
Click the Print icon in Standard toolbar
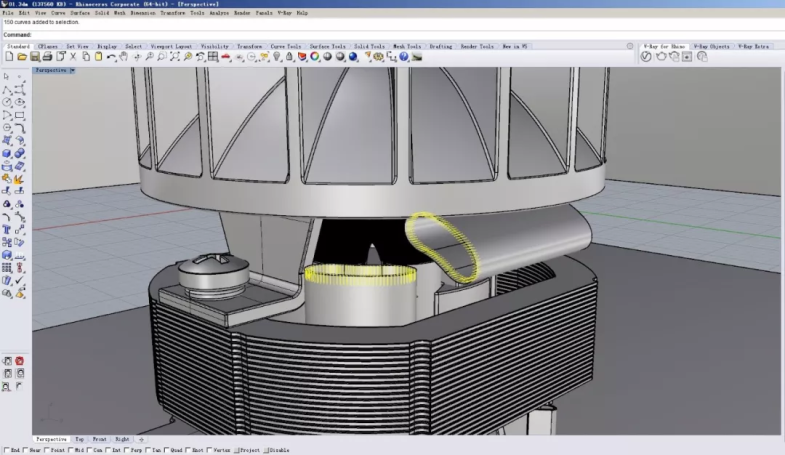tap(46, 57)
